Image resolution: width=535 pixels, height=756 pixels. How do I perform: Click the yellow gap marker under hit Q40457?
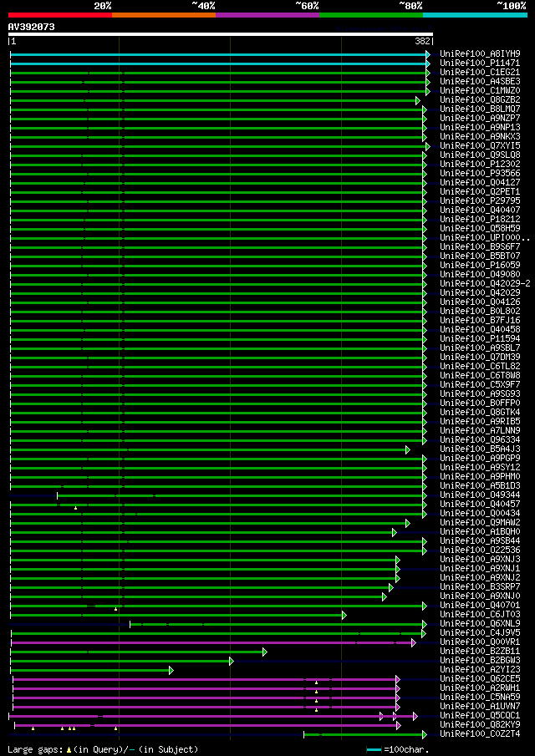76,508
